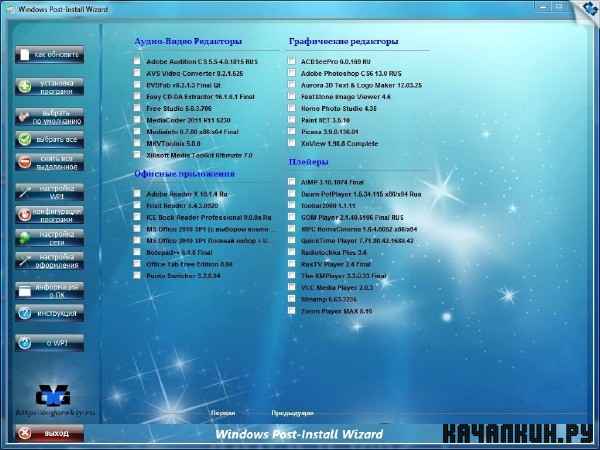The image size is (600, 450).
Task: Click the logo above the sidebar website link
Action: (53, 395)
